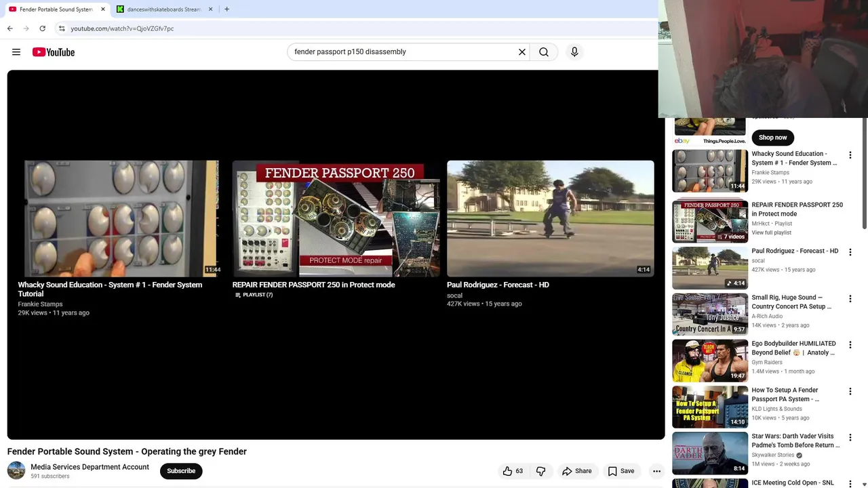Viewport: 868px width, 488px height.
Task: Start voice search with microphone
Action: tap(574, 52)
